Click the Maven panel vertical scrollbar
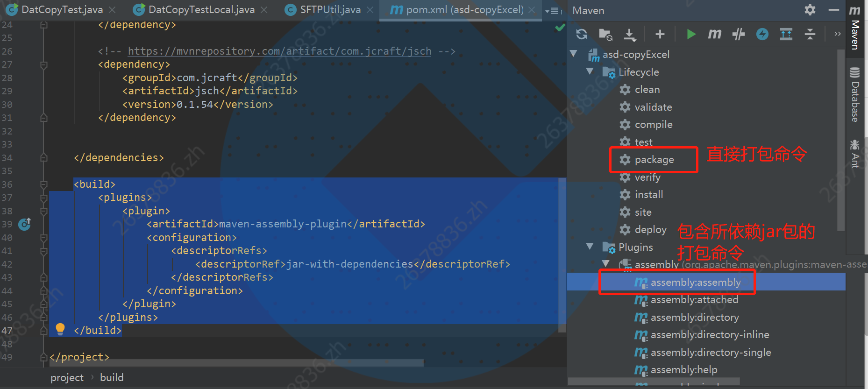Image resolution: width=868 pixels, height=389 pixels. [x=841, y=140]
